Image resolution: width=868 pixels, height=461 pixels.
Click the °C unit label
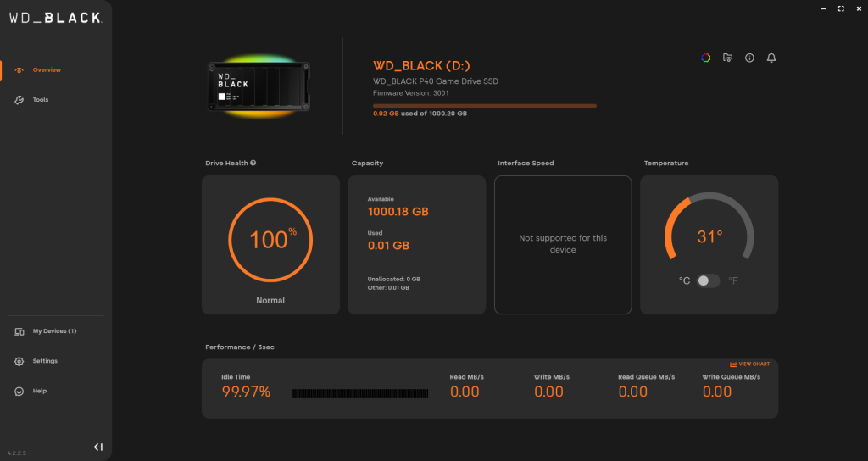684,281
